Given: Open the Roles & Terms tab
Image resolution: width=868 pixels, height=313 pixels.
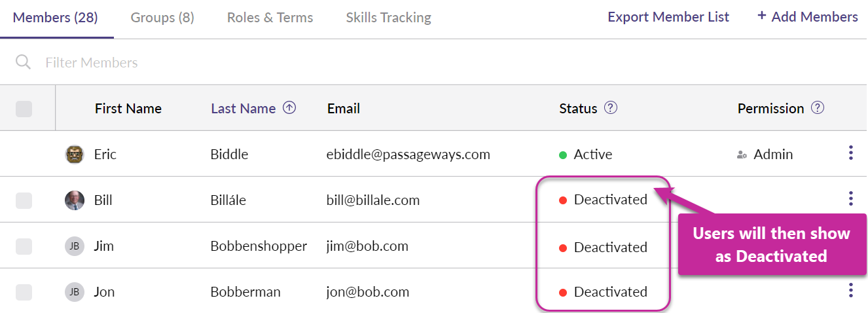Looking at the screenshot, I should coord(270,18).
